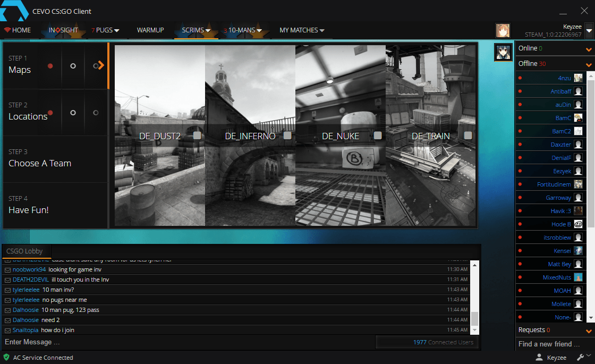This screenshot has width=595, height=364.
Task: Click envelope icon beside tylerleelee's 'no pugs near me'
Action: tap(7, 300)
